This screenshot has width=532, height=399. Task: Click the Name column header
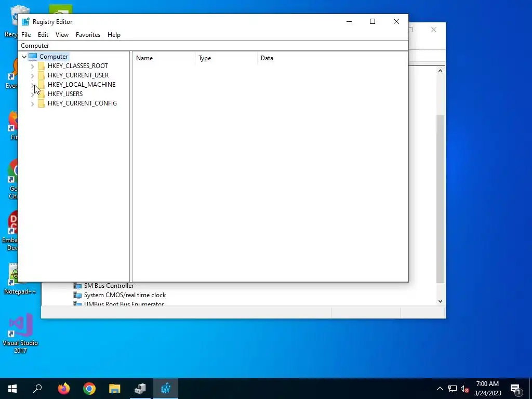(164, 58)
